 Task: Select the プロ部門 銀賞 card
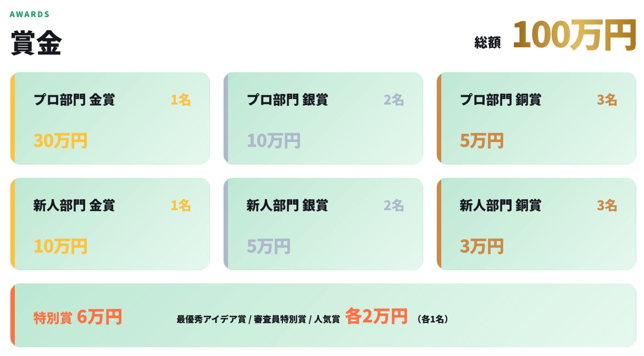coord(323,118)
